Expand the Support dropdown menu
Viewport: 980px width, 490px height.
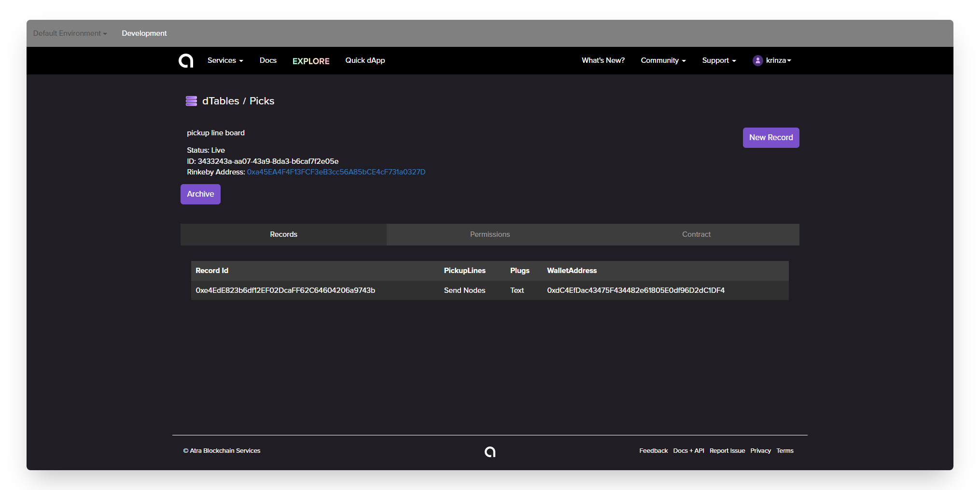coord(719,60)
